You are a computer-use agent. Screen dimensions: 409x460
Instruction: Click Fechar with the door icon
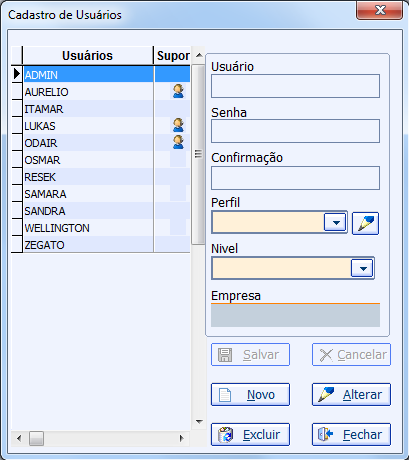tap(351, 434)
